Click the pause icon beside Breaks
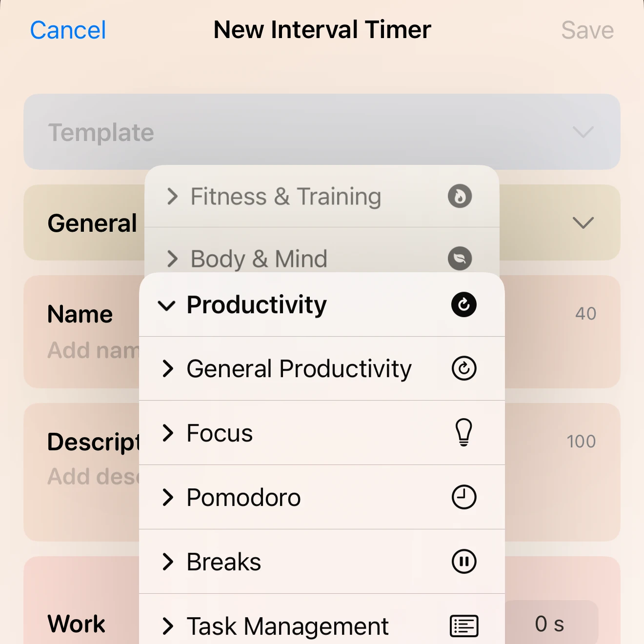Viewport: 644px width, 644px height. pos(464,561)
